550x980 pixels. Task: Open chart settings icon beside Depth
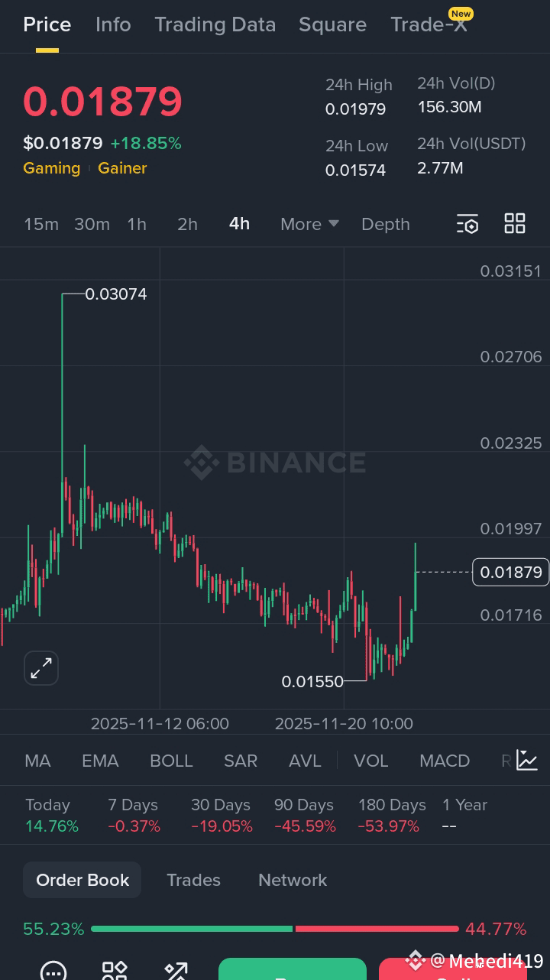(467, 224)
